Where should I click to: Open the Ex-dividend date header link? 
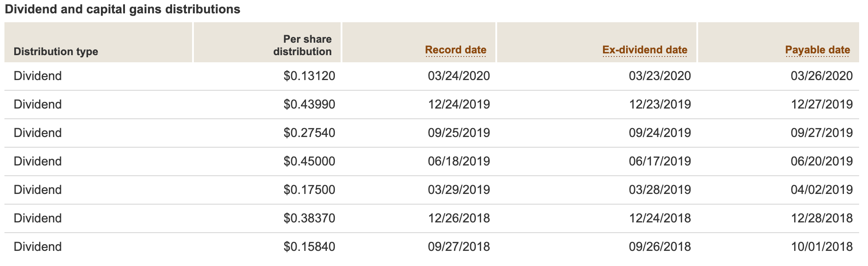coord(645,50)
